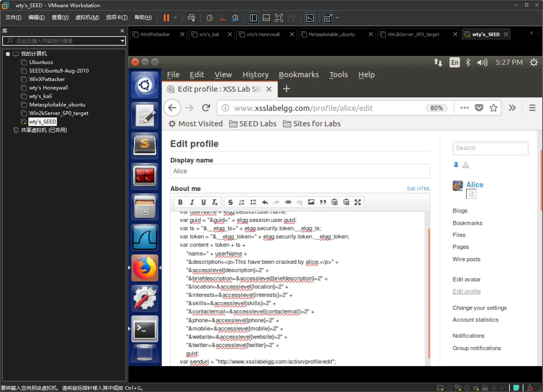Viewport: 543px width, 392px height.
Task: Insert a link with the chain icon
Action: pyautogui.click(x=288, y=202)
